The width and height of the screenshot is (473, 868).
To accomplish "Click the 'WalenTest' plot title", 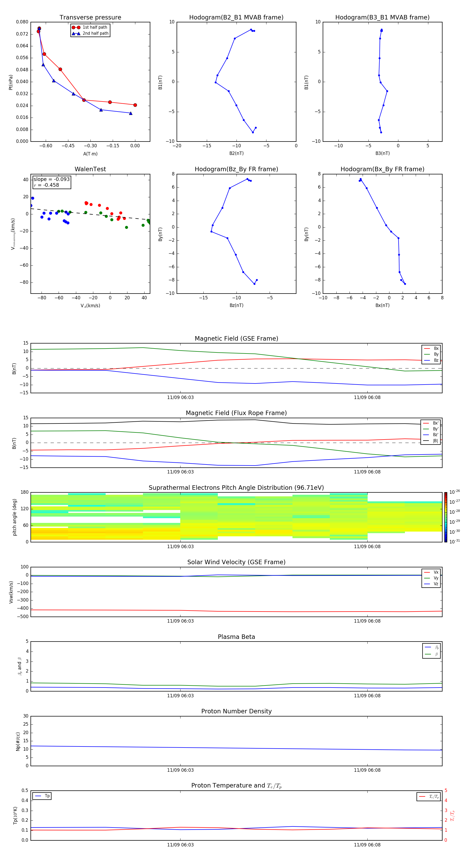I will [90, 169].
